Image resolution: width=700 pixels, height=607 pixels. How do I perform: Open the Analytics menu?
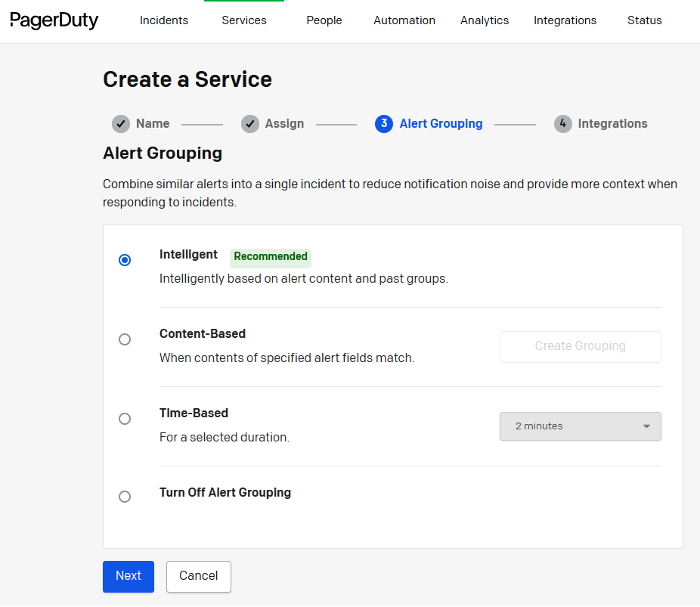485,20
